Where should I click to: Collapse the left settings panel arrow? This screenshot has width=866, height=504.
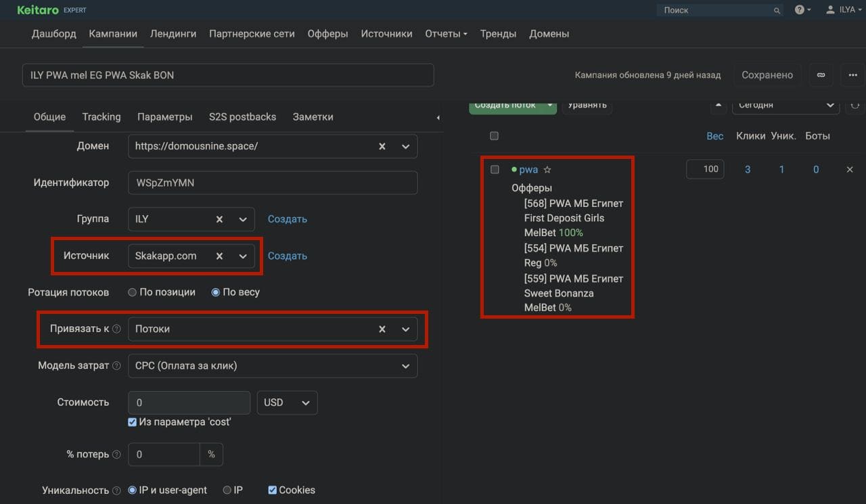438,118
